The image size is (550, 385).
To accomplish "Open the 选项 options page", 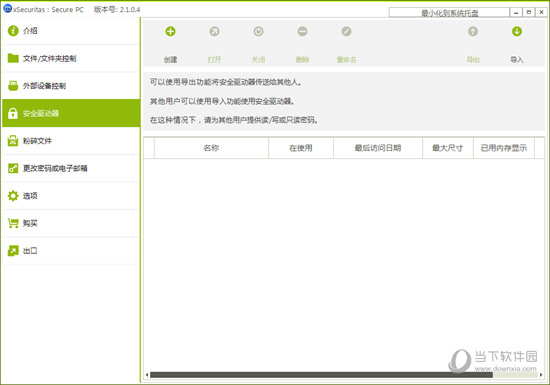I will coord(71,196).
